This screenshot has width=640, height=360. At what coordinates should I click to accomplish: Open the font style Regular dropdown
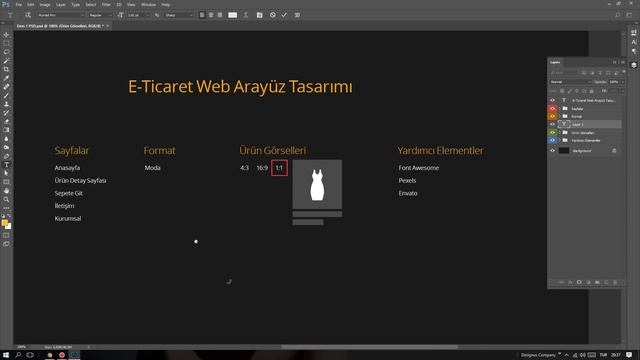(100, 15)
